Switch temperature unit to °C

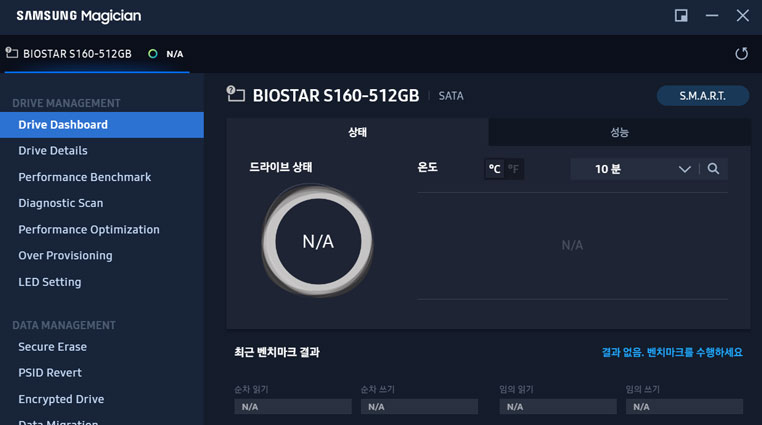[494, 169]
